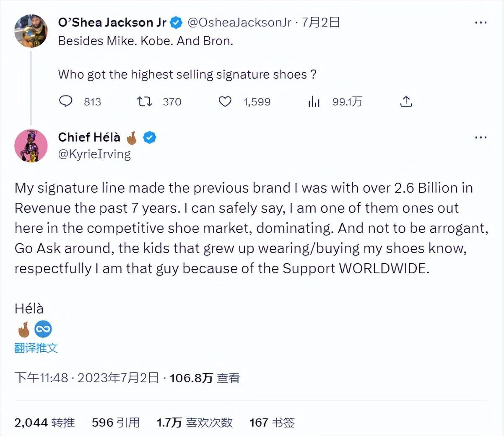
Task: Open more options for Kyrie Irving's tweet
Action: pos(481,137)
